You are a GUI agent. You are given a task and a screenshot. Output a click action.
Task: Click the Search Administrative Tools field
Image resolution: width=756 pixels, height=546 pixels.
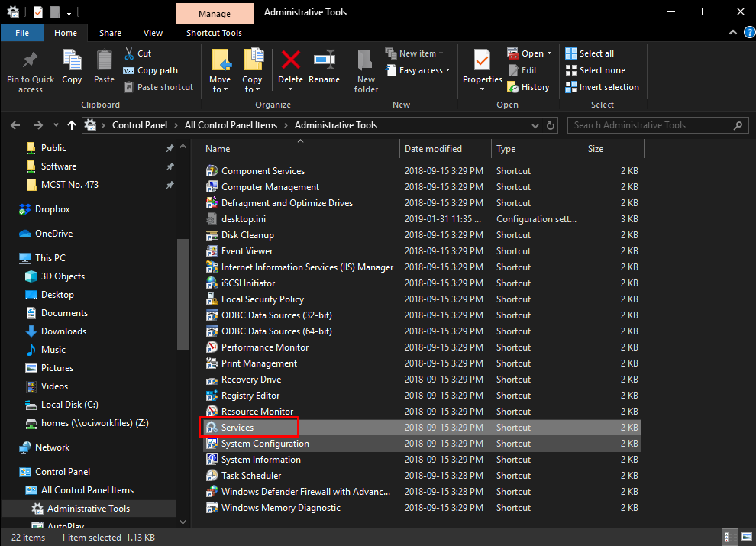(657, 125)
